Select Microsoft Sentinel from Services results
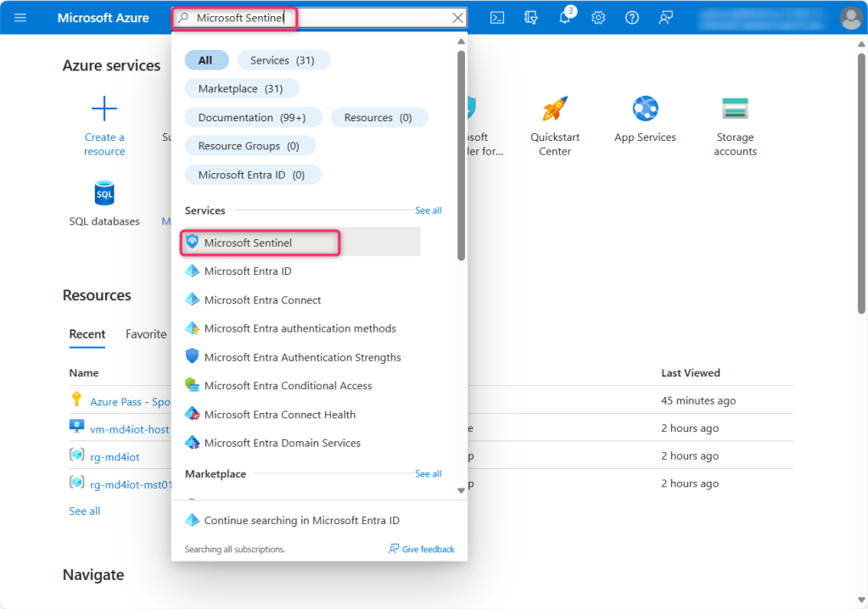 tap(248, 243)
